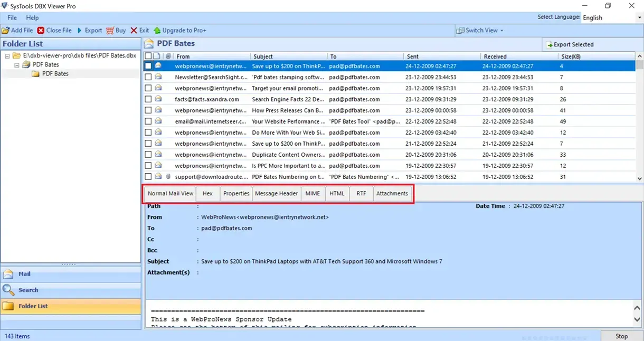Click the Export Selected button
Viewport: 644px width, 341px height.
[x=570, y=44]
